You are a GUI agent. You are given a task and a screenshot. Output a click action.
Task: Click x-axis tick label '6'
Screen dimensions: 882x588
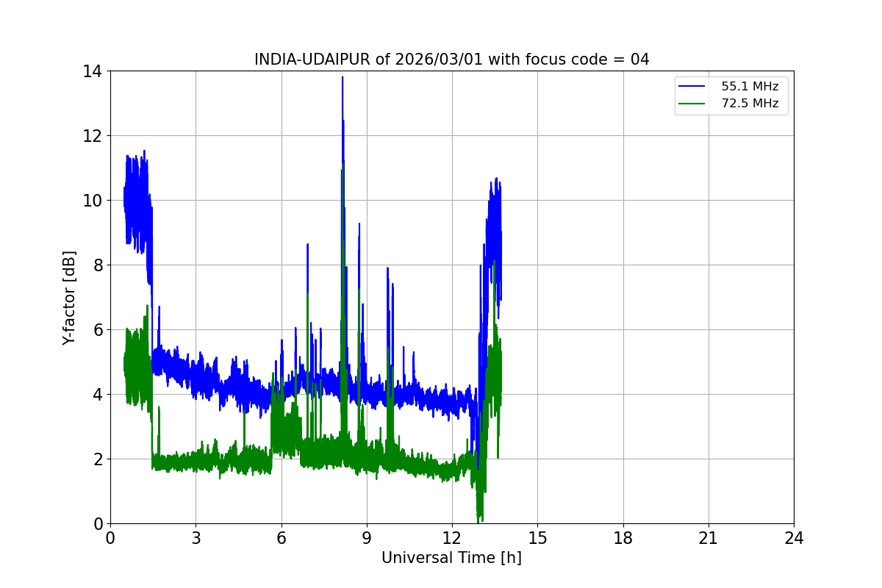click(281, 538)
